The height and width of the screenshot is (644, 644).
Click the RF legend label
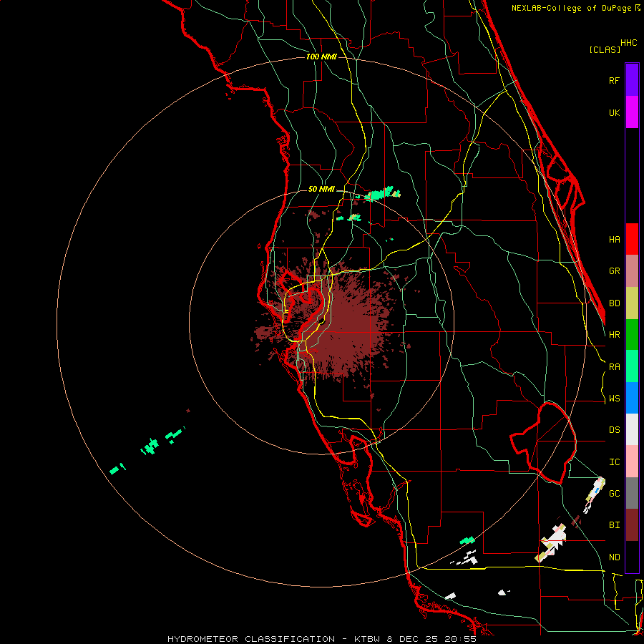point(614,80)
